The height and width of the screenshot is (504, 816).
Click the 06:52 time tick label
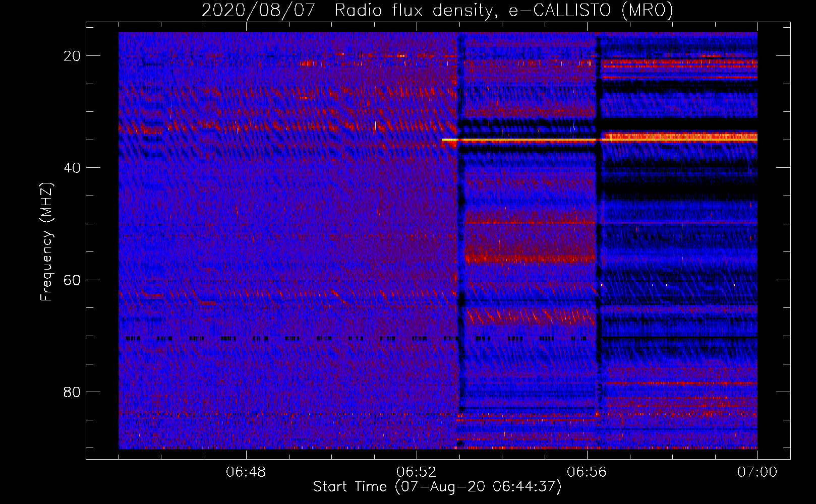coord(417,472)
